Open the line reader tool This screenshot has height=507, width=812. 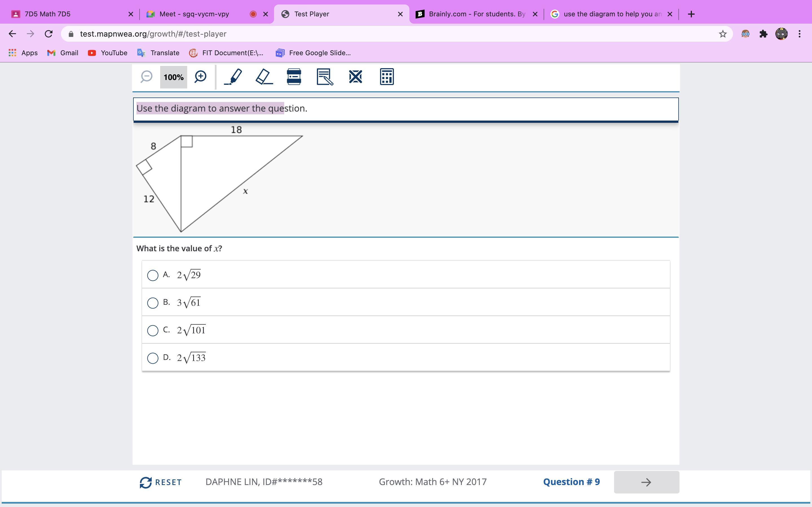tap(294, 77)
